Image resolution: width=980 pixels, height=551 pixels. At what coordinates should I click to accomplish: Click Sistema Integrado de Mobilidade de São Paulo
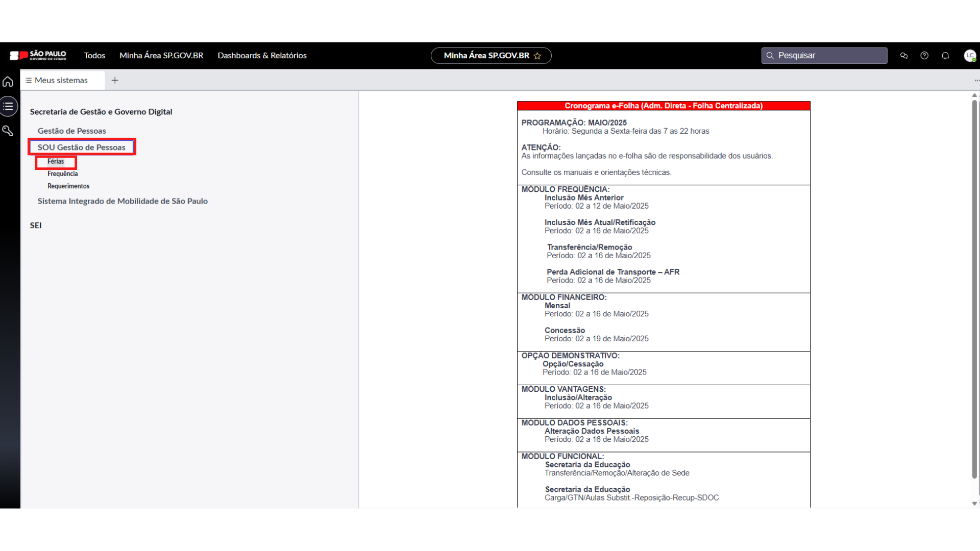tap(122, 201)
